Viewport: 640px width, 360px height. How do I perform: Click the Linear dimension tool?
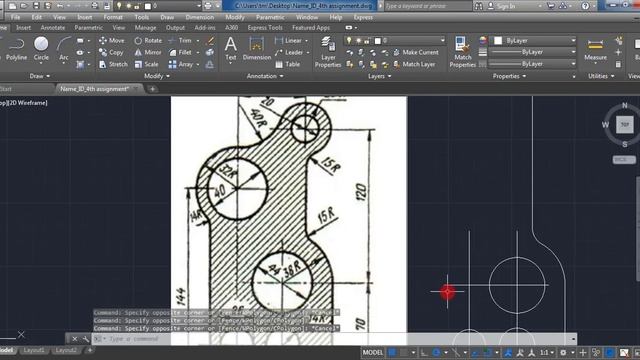[288, 40]
